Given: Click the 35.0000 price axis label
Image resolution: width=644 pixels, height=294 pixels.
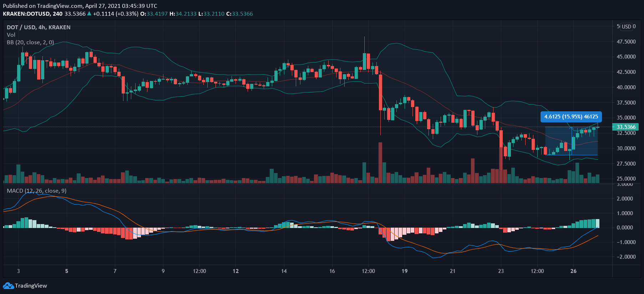Looking at the screenshot, I should click(626, 117).
